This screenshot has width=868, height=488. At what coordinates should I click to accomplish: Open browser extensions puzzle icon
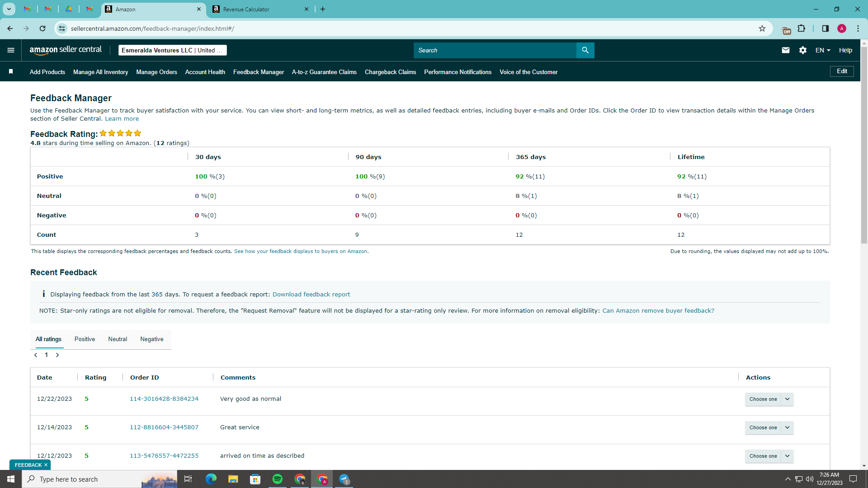(x=802, y=28)
